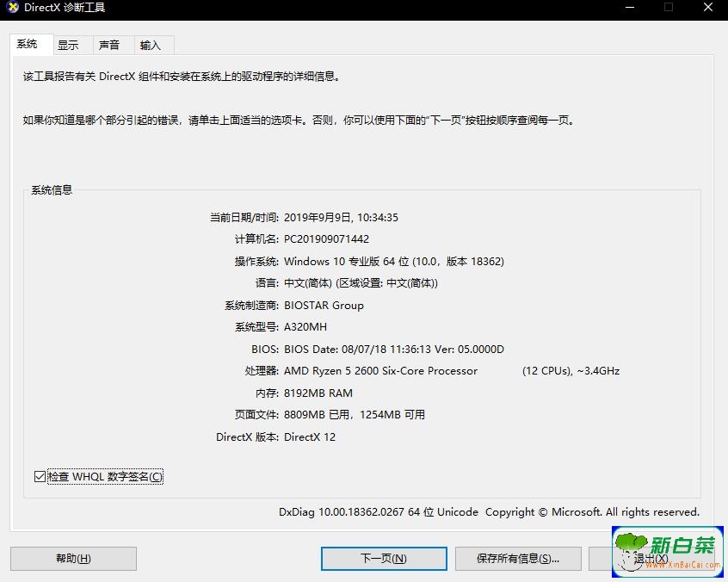Open help with the 帮助(H) button
This screenshot has width=728, height=582.
tap(73, 558)
